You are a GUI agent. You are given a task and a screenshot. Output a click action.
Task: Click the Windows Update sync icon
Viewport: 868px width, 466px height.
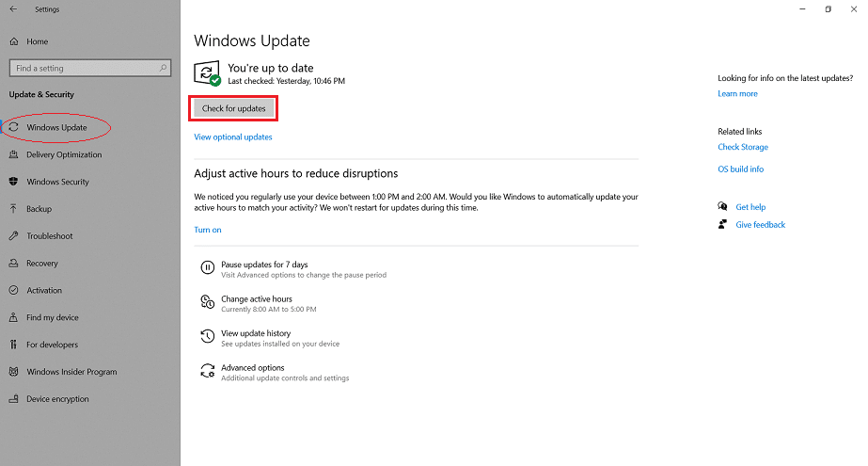tap(14, 127)
